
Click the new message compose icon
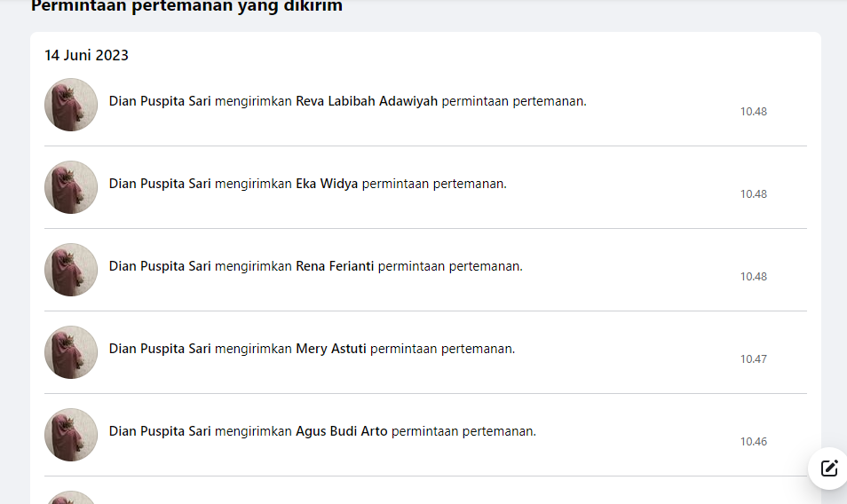829,468
